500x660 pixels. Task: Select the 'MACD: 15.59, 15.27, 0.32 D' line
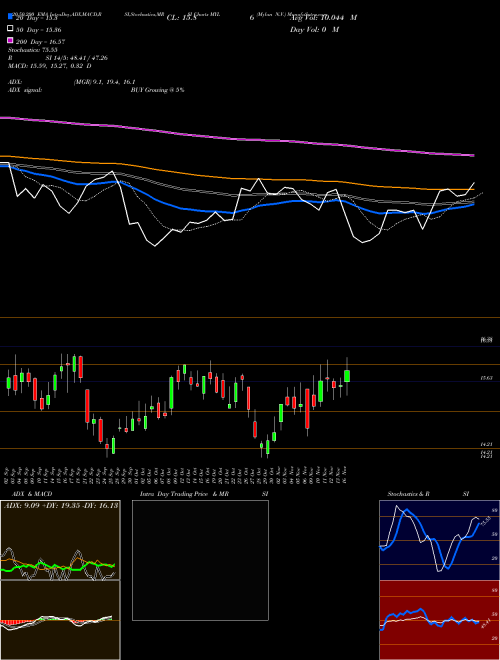[50, 66]
